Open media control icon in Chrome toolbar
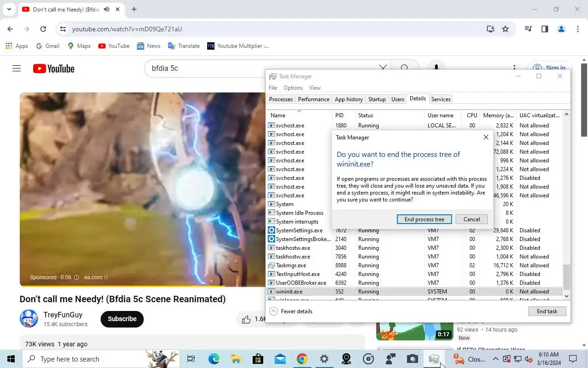 tap(528, 29)
